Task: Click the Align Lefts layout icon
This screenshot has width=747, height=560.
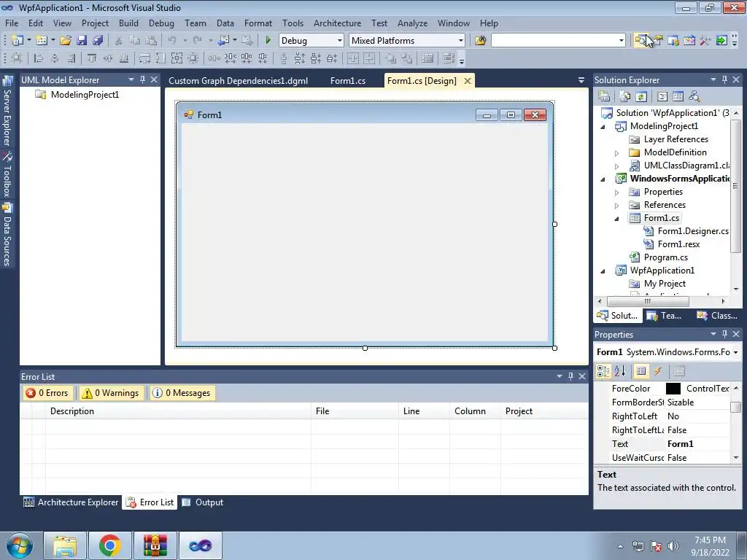Action: click(x=39, y=58)
